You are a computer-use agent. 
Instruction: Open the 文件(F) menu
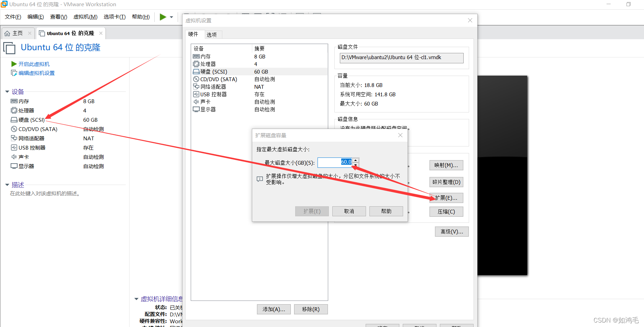[x=13, y=17]
